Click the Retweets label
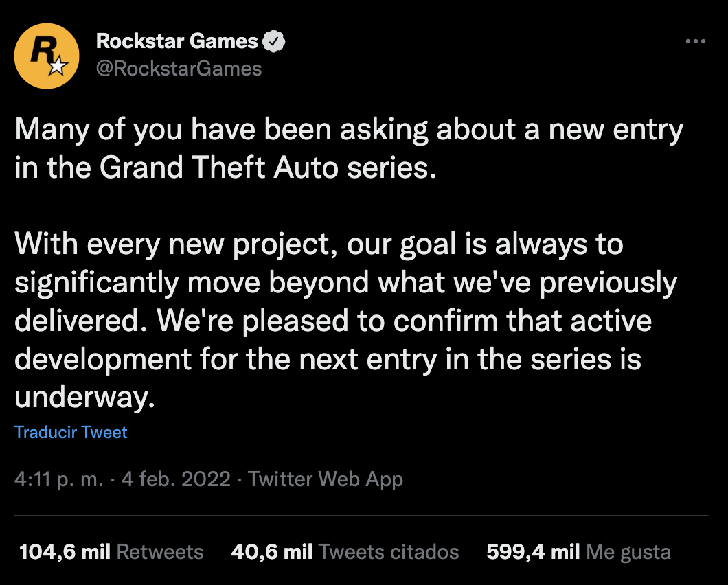The image size is (728, 585). [160, 552]
